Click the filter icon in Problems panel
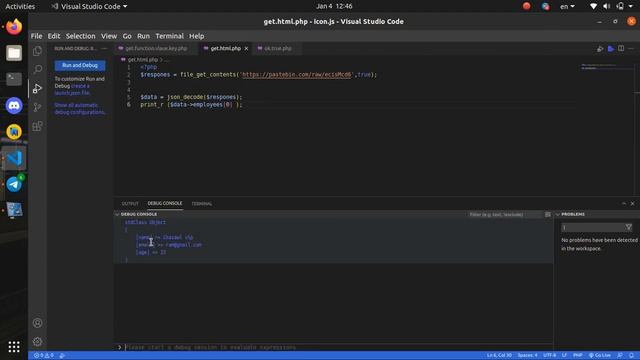Image resolution: width=640 pixels, height=360 pixels. click(629, 227)
